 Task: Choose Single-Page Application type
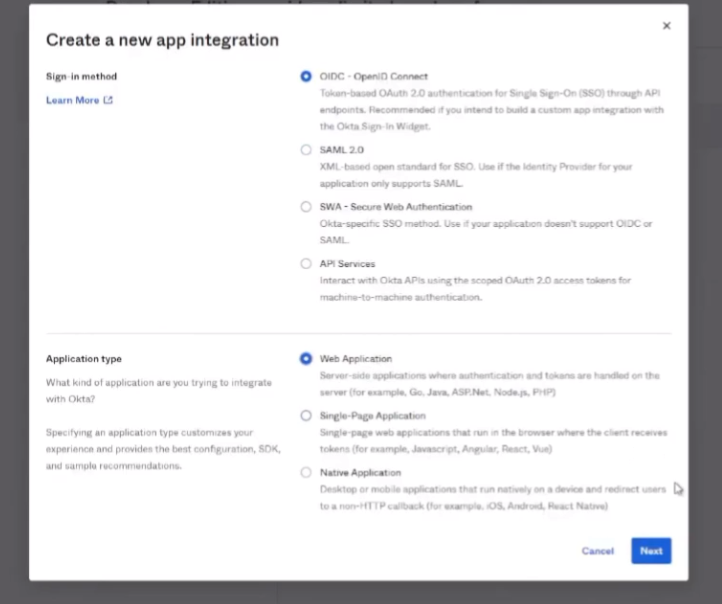click(x=306, y=416)
